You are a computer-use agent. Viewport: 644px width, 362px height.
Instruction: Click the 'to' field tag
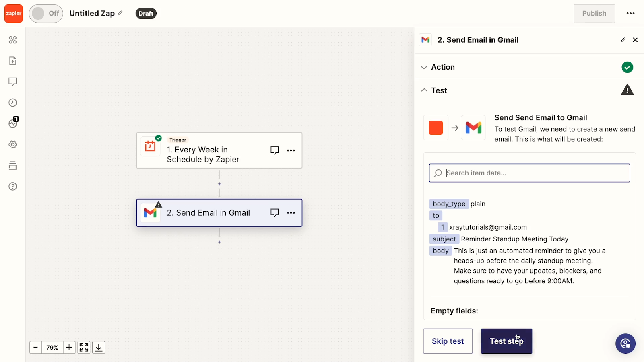coord(436,216)
